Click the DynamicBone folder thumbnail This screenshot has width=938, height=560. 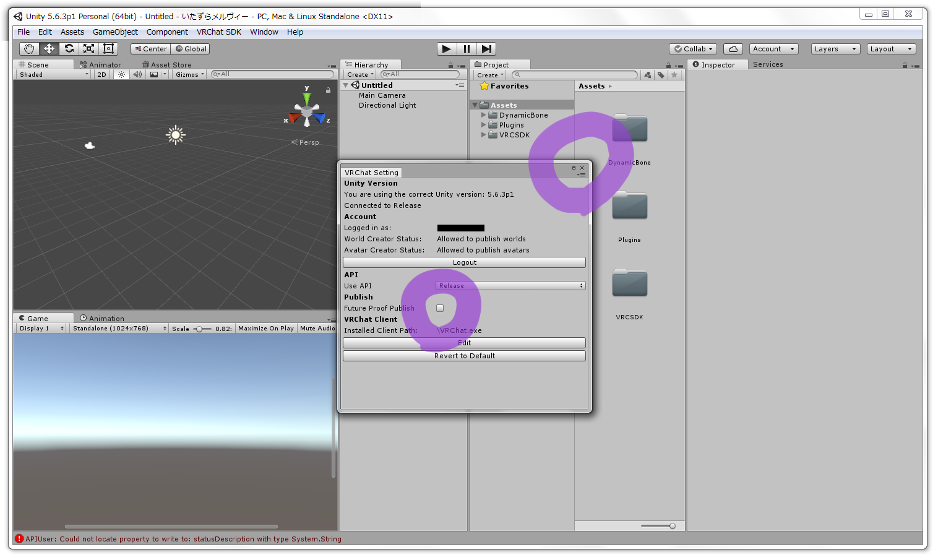629,129
